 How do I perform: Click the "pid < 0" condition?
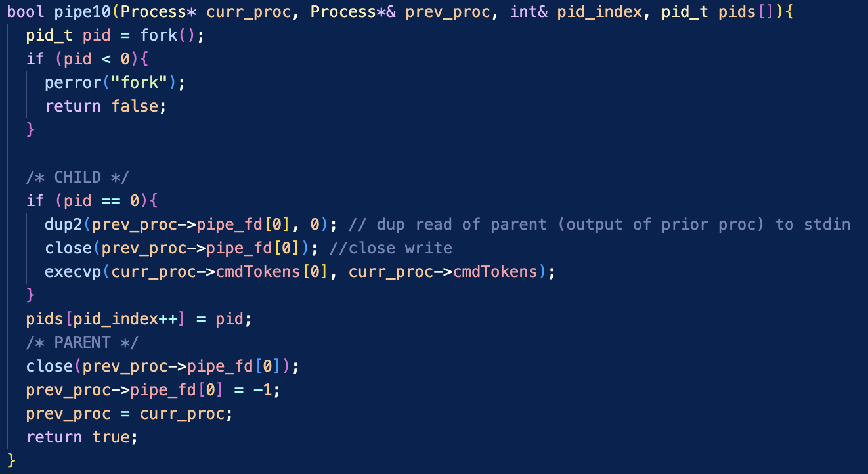[97, 59]
